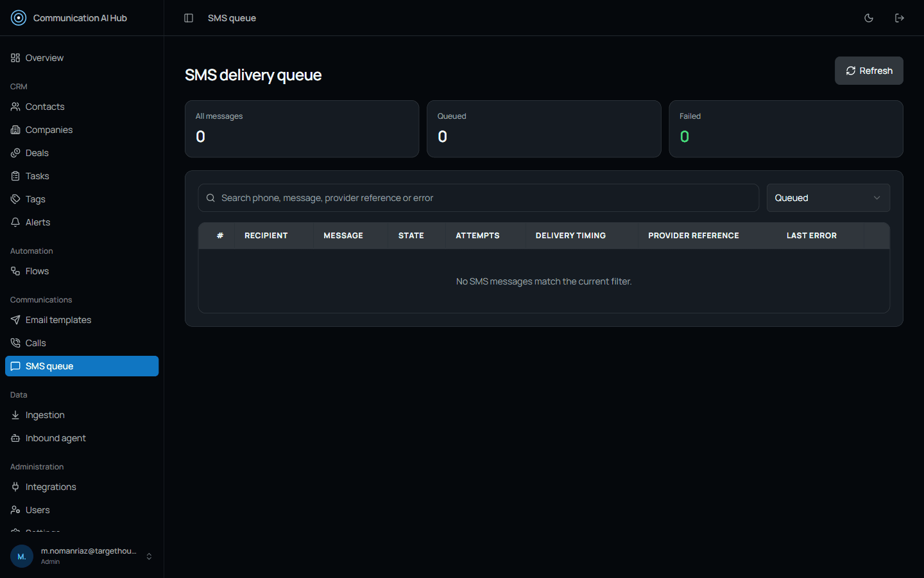924x578 pixels.
Task: Focus the SMS search input field
Action: coord(479,198)
